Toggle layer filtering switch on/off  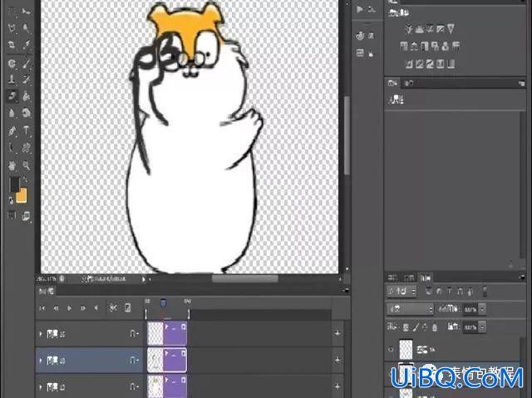coord(485,291)
